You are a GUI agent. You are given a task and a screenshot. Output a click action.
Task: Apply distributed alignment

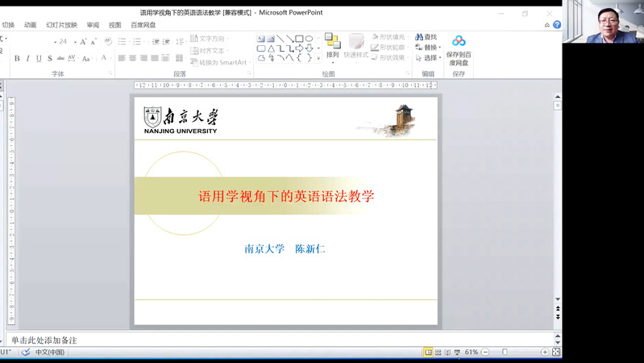point(165,58)
